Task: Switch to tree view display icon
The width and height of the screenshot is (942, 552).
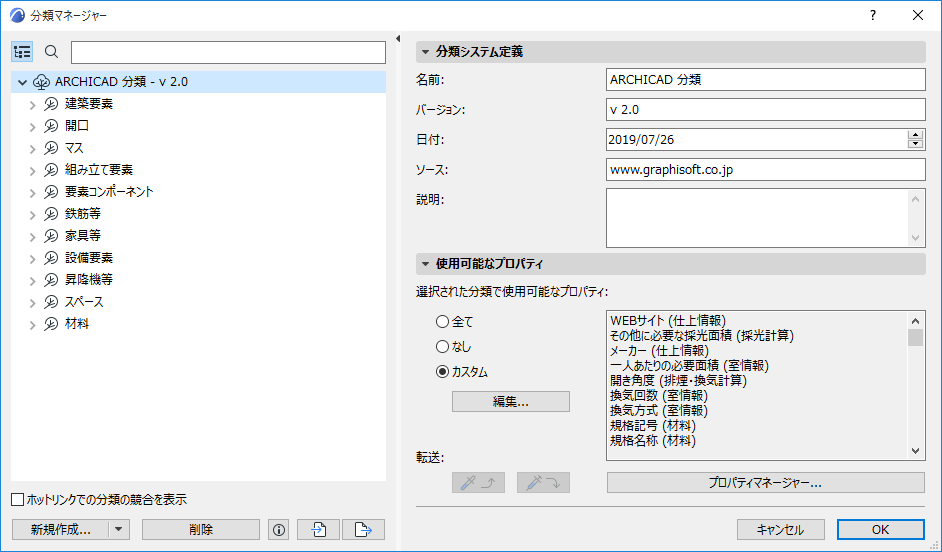Action: 22,52
